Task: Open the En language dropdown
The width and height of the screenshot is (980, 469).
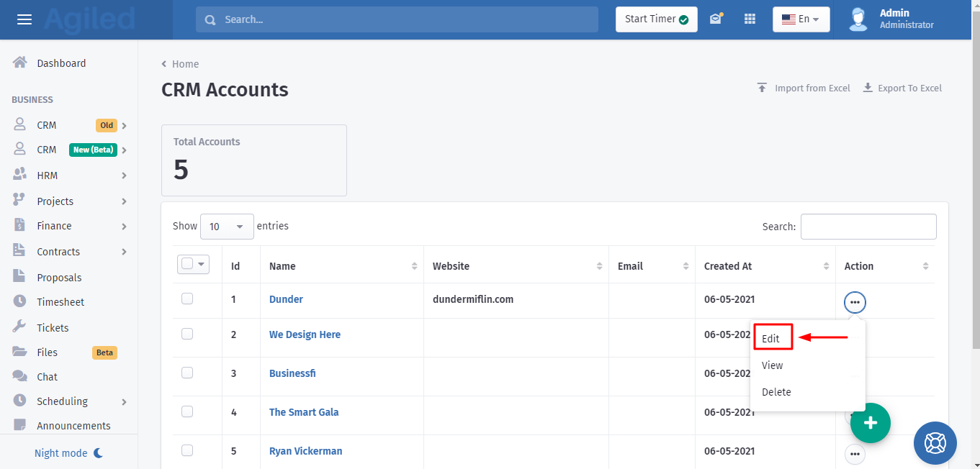Action: 801,19
